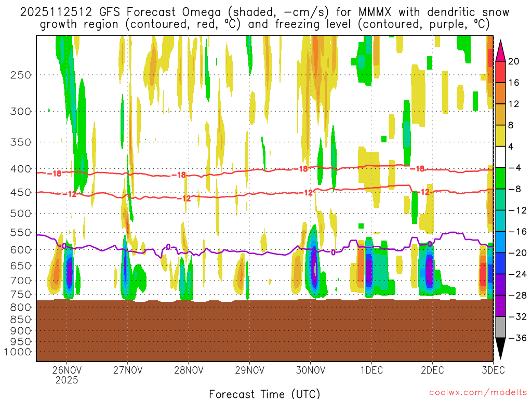Click the magenta up arrow atop the color bar
The width and height of the screenshot is (532, 399).
[x=501, y=50]
